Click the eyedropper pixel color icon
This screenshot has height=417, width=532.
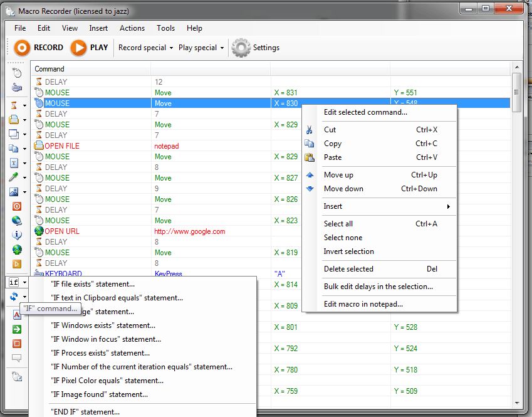(x=14, y=177)
